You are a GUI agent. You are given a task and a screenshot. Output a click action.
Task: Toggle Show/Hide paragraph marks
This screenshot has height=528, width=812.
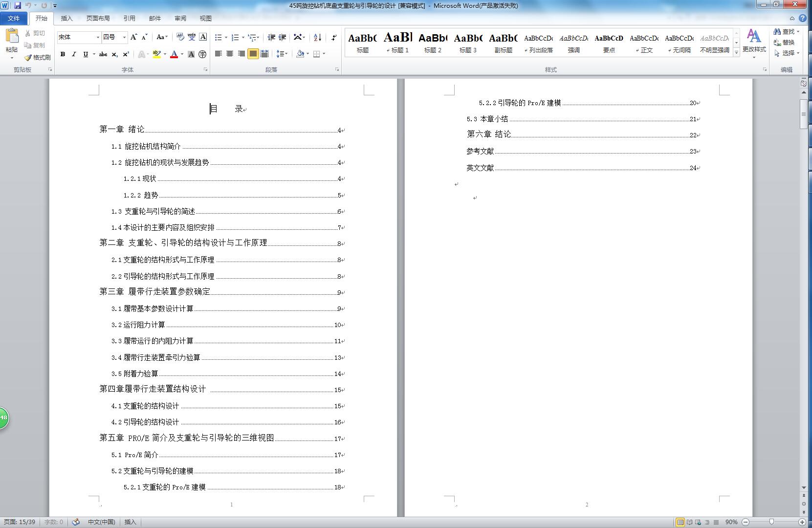point(334,37)
